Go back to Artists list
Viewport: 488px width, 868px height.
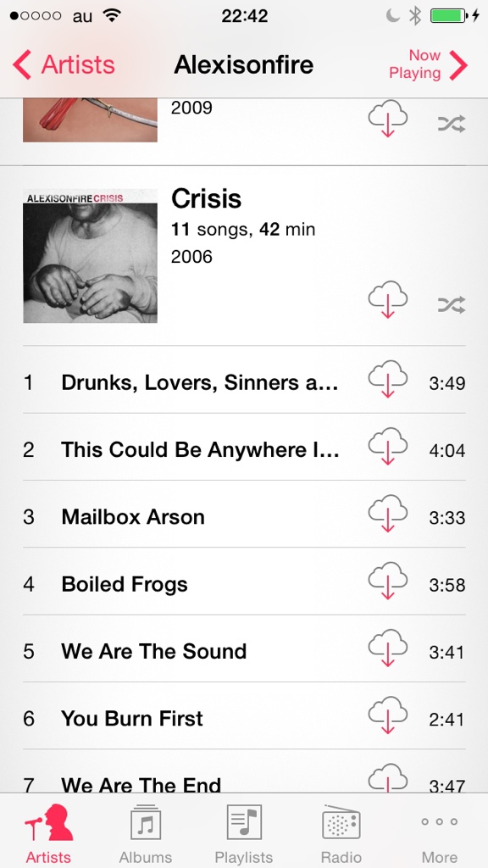pos(64,64)
